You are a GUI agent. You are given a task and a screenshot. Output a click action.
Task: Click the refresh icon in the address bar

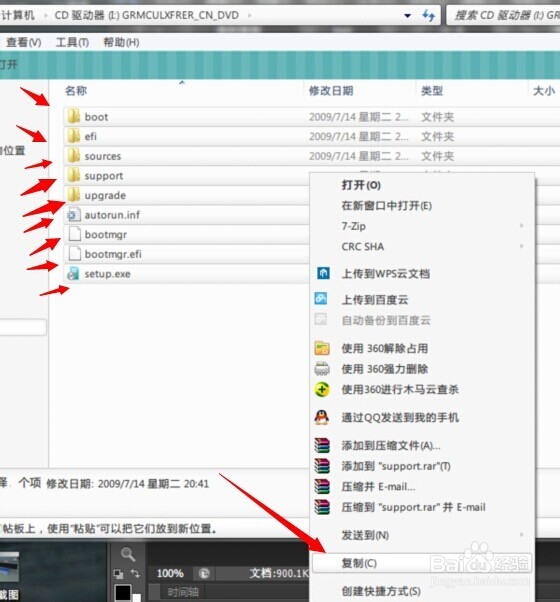click(428, 15)
